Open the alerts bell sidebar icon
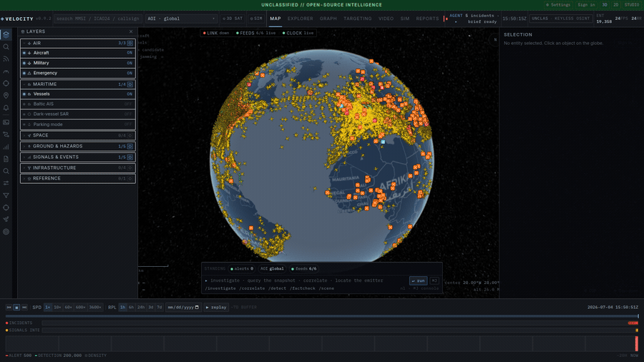The width and height of the screenshot is (644, 362). coord(6,108)
